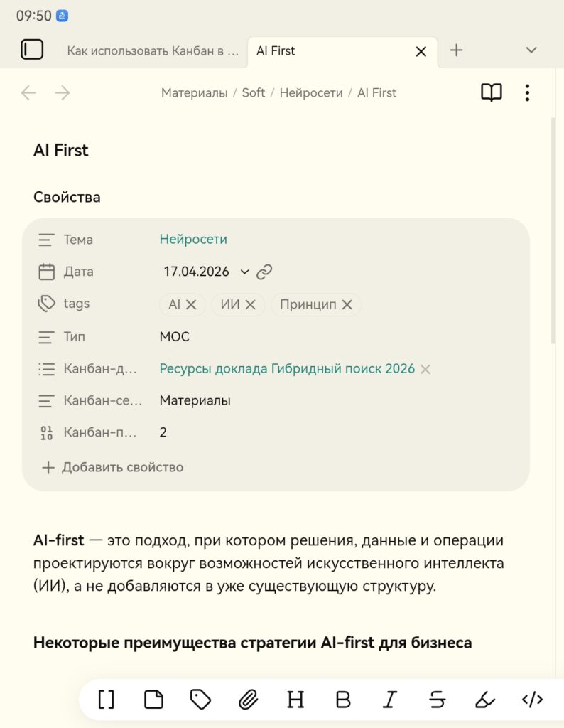Switch to reading view via book icon
The width and height of the screenshot is (564, 728).
(x=492, y=92)
